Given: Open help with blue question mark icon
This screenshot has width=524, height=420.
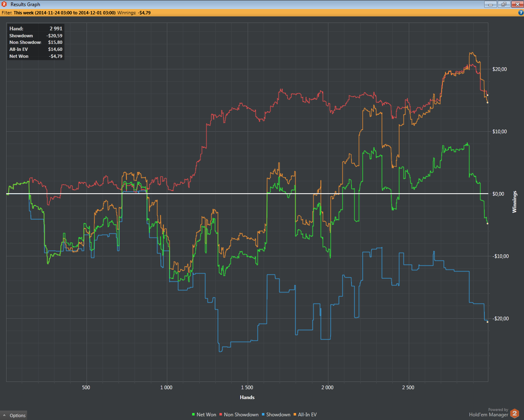Looking at the screenshot, I should tap(521, 13).
